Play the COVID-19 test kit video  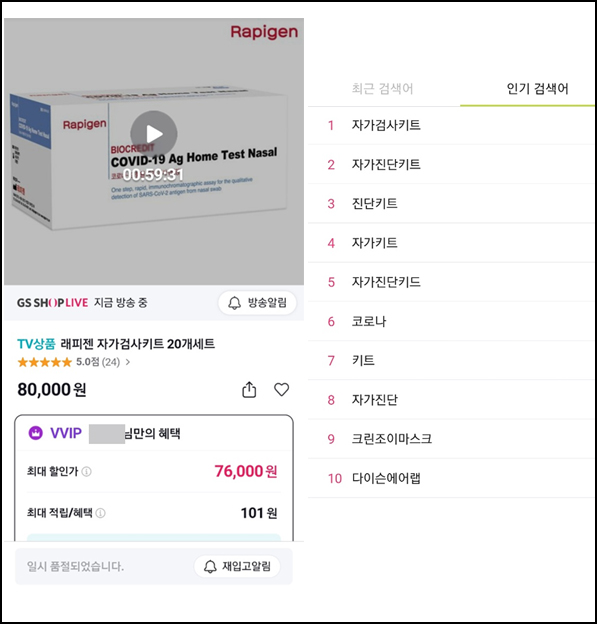(154, 134)
